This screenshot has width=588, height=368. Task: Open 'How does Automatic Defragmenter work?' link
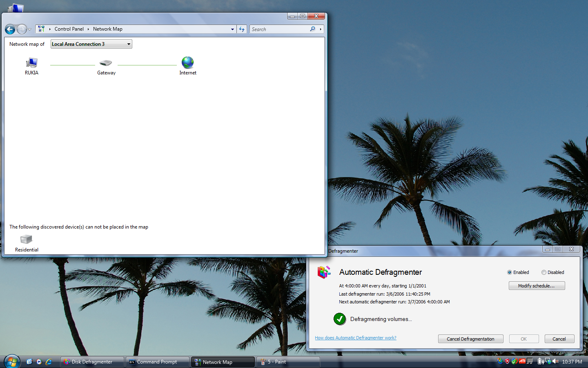click(x=355, y=338)
